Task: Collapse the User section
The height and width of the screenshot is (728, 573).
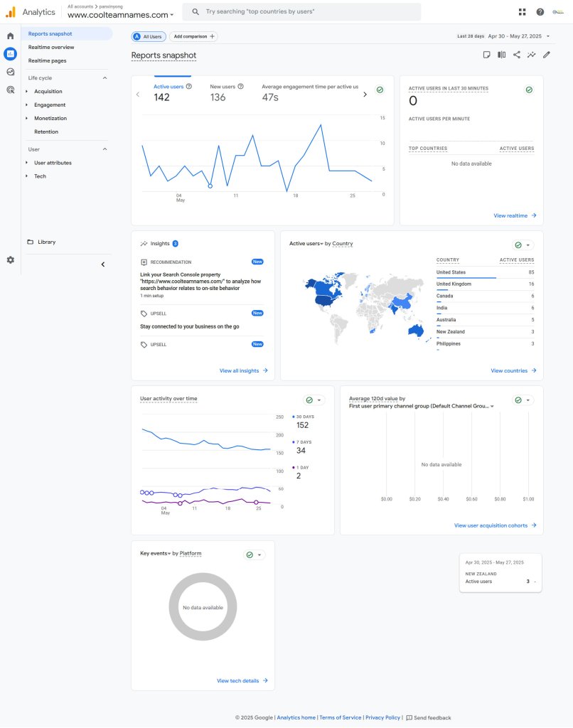Action: (105, 149)
